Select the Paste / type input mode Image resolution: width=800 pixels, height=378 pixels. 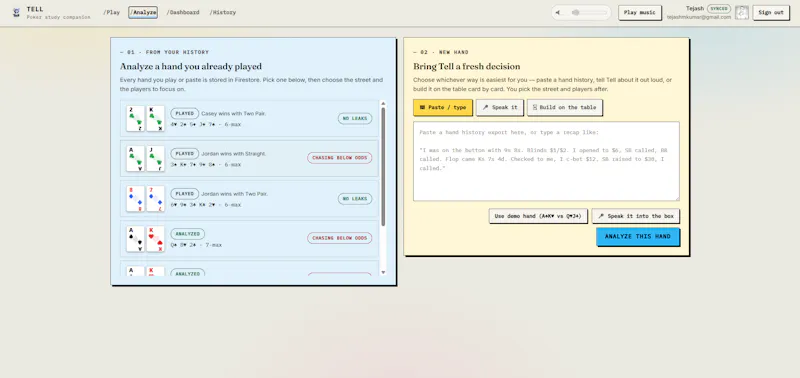pyautogui.click(x=443, y=108)
